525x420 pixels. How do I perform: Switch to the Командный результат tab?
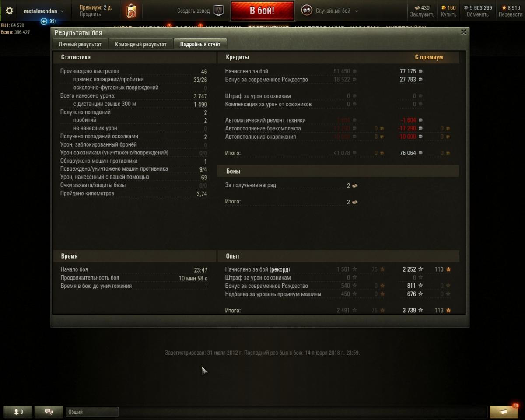(x=140, y=44)
